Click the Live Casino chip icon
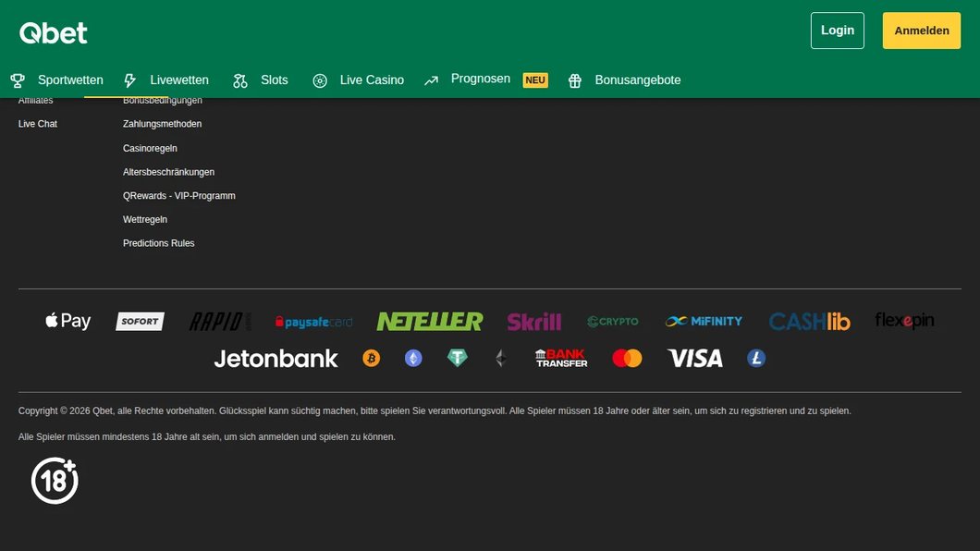980x551 pixels. [320, 80]
